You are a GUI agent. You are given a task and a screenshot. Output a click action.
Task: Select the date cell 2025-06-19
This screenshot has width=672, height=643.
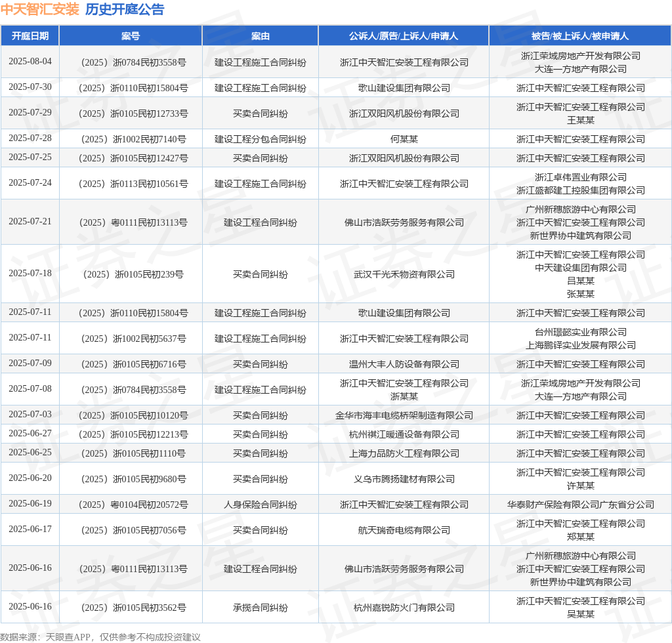click(x=30, y=504)
